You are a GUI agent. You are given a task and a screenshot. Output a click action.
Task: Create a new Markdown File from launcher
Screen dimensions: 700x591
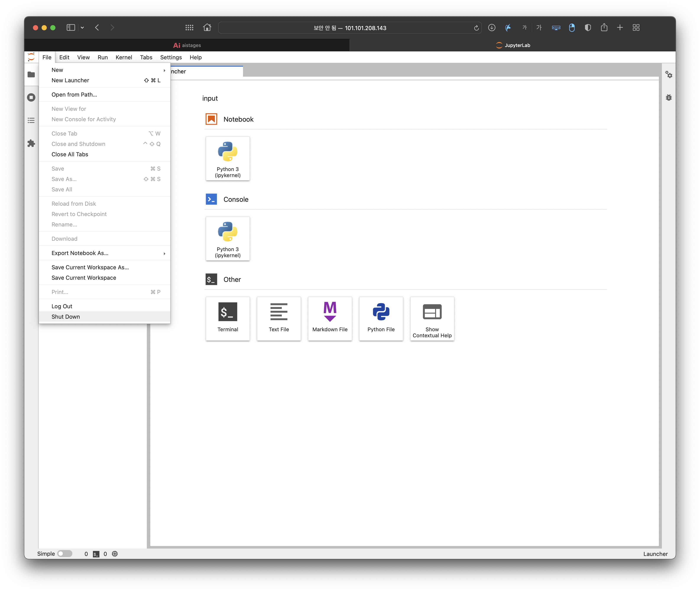[x=330, y=319]
